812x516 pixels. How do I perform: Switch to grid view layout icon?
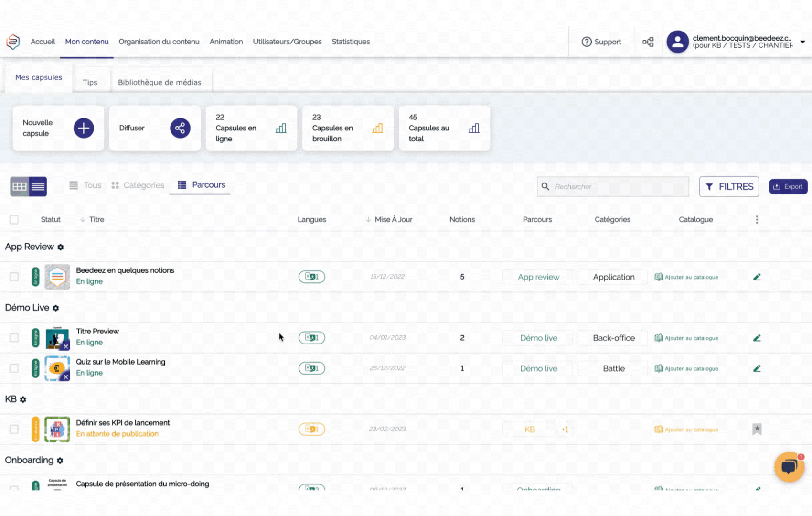(20, 186)
